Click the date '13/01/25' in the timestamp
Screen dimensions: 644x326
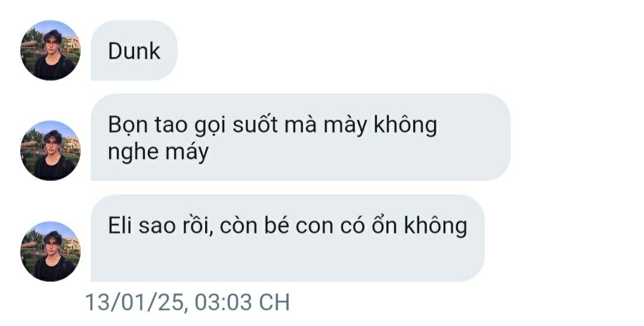[135, 302]
